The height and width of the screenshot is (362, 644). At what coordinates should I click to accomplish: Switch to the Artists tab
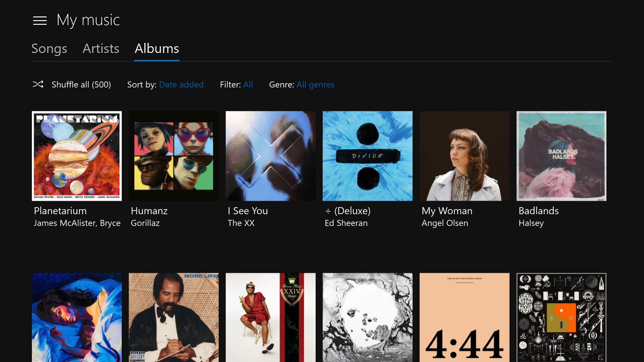coord(101,49)
